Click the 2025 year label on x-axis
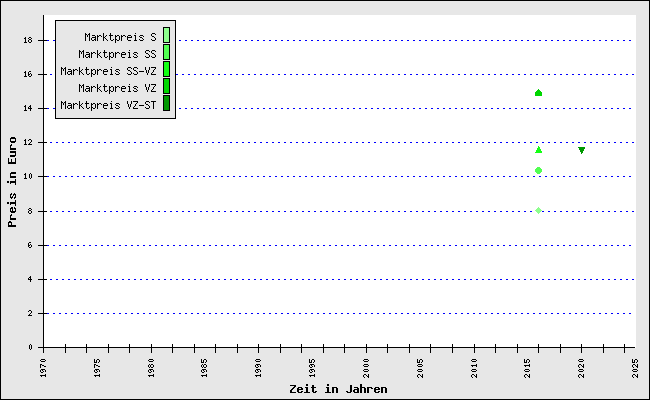Screen dimensions: 650x400 [x=635, y=366]
